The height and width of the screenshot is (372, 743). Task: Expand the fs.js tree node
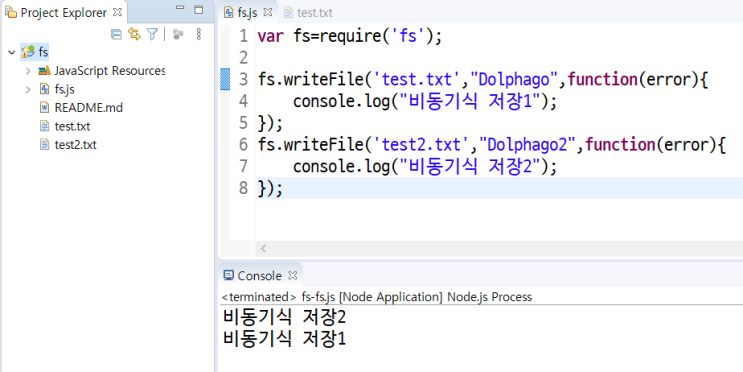coord(28,89)
